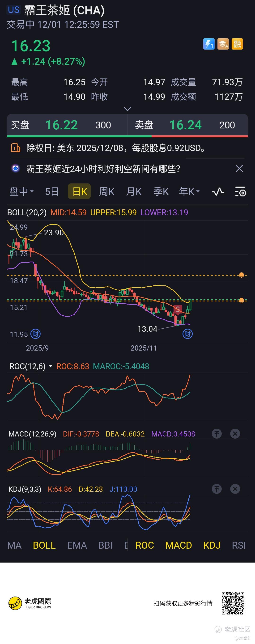Toggle the BBI overlay indicator

105,545
